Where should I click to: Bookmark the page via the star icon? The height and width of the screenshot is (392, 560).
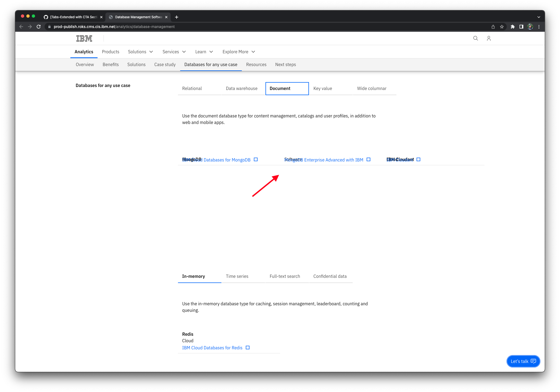tap(502, 27)
